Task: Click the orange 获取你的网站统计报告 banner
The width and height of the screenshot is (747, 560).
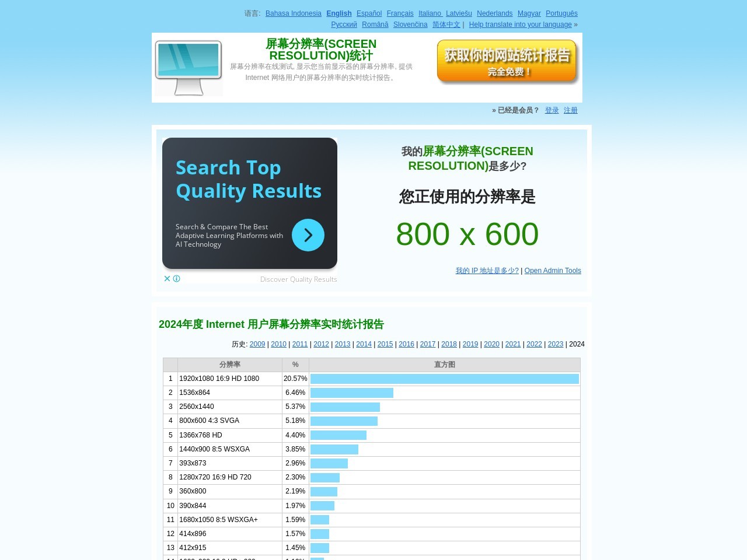Action: pos(507,61)
